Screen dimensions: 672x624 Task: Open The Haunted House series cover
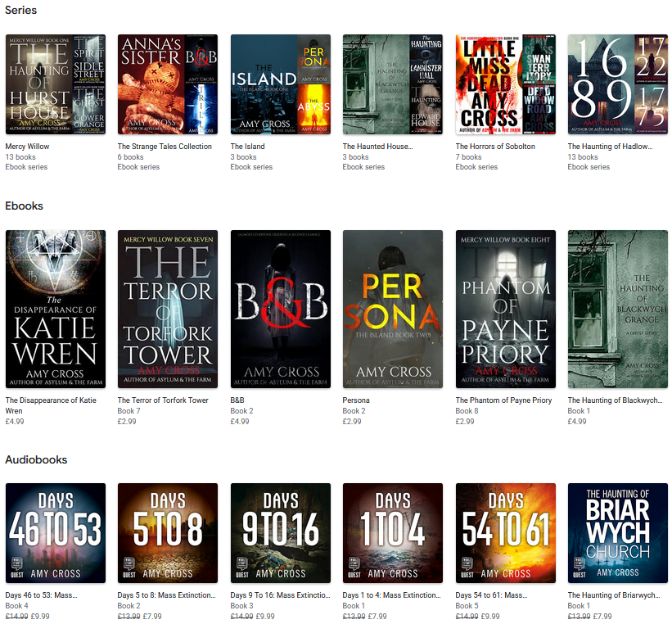393,84
